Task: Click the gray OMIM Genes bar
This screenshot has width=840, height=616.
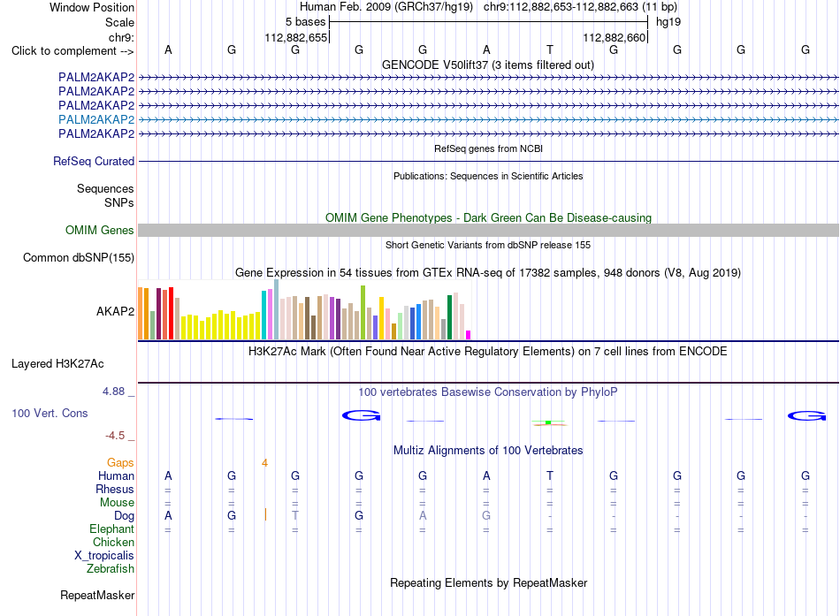Action: tap(488, 231)
